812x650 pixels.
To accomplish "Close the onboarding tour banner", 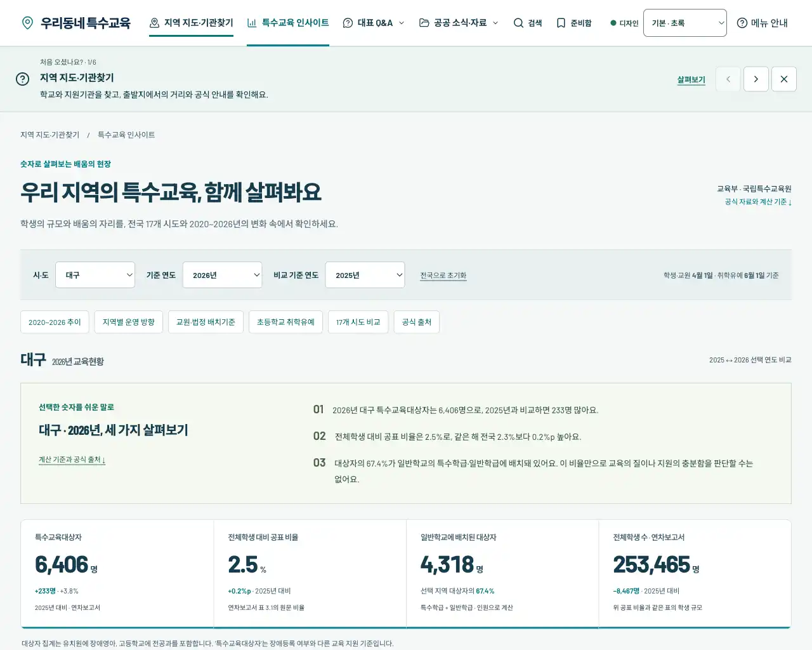I will point(784,79).
